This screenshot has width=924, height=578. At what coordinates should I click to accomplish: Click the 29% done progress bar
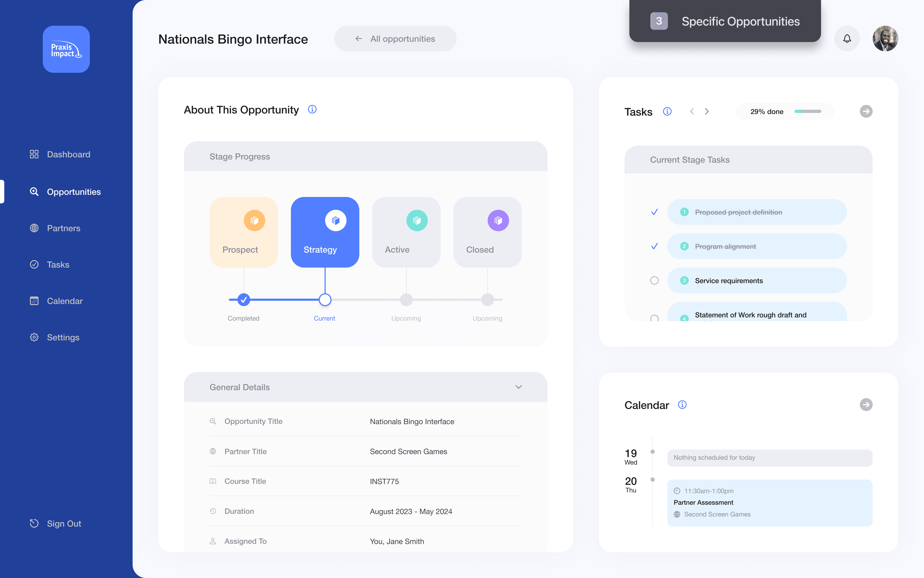coord(808,111)
